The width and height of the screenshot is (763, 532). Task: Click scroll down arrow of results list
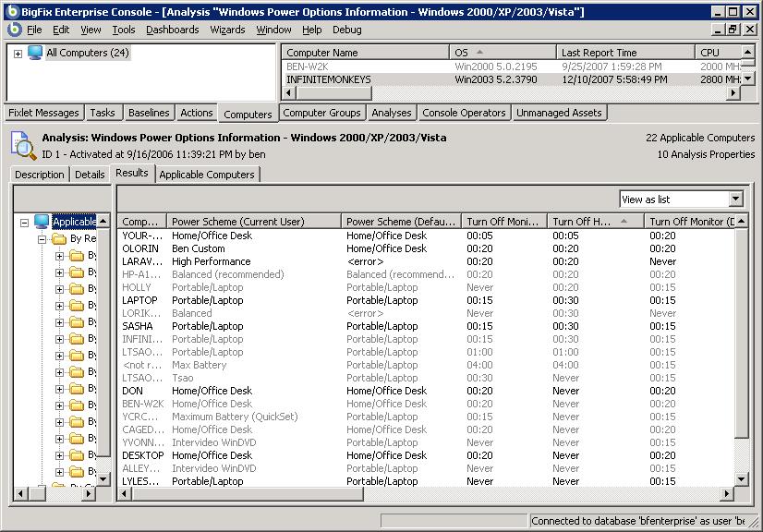pos(741,479)
